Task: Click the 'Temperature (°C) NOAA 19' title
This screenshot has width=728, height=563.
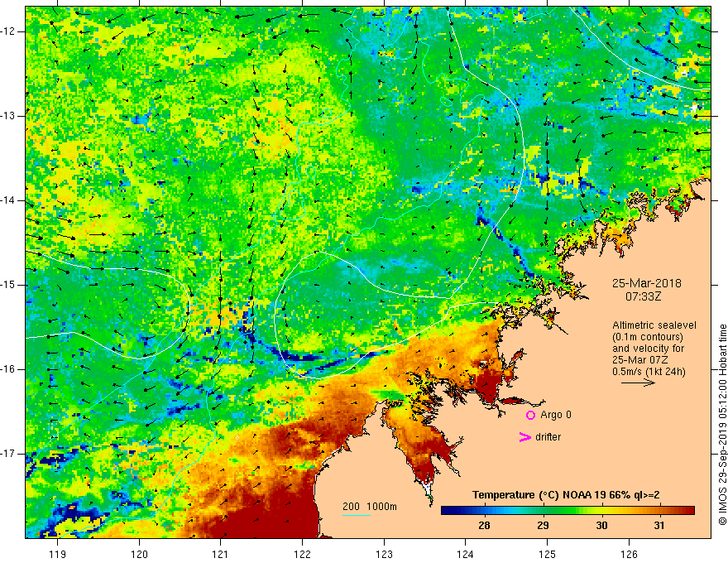Action: [538, 495]
